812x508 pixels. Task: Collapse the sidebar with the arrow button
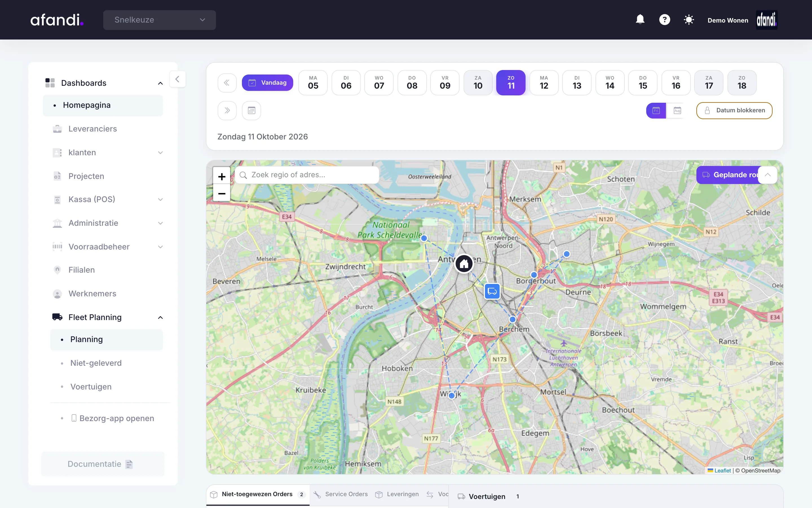pyautogui.click(x=178, y=79)
